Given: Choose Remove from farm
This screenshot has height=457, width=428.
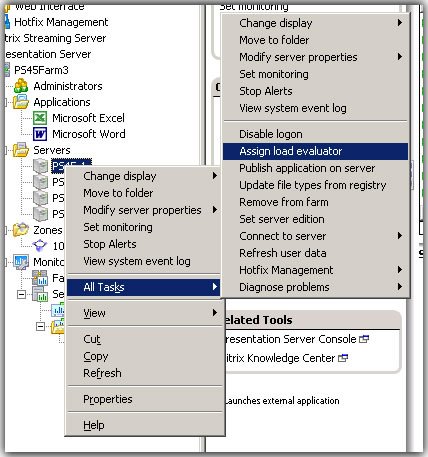Looking at the screenshot, I should click(315, 202).
